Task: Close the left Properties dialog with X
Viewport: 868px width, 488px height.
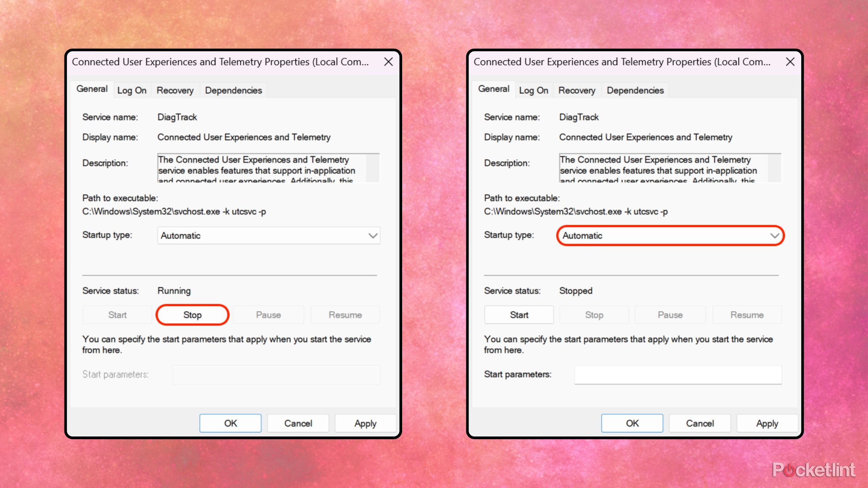Action: click(x=388, y=62)
